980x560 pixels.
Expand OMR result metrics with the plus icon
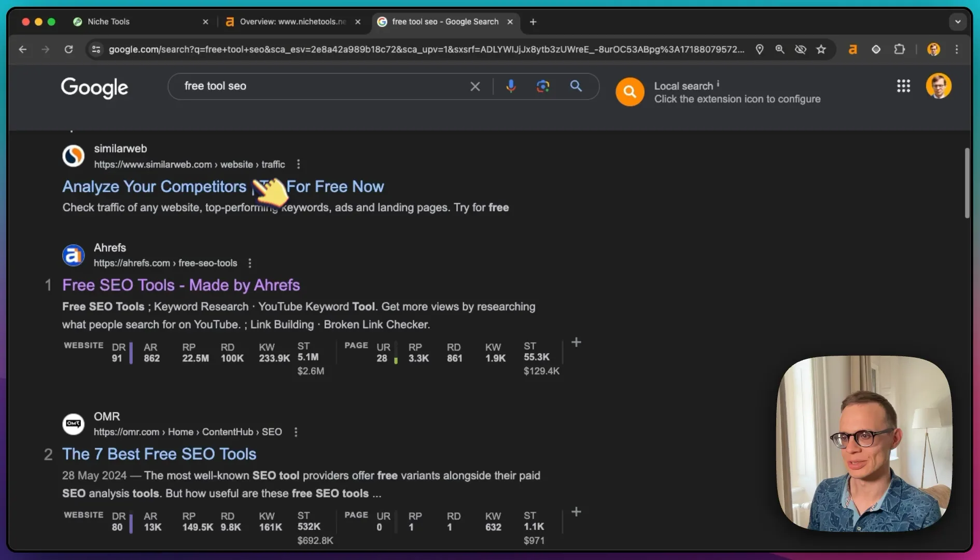576,512
